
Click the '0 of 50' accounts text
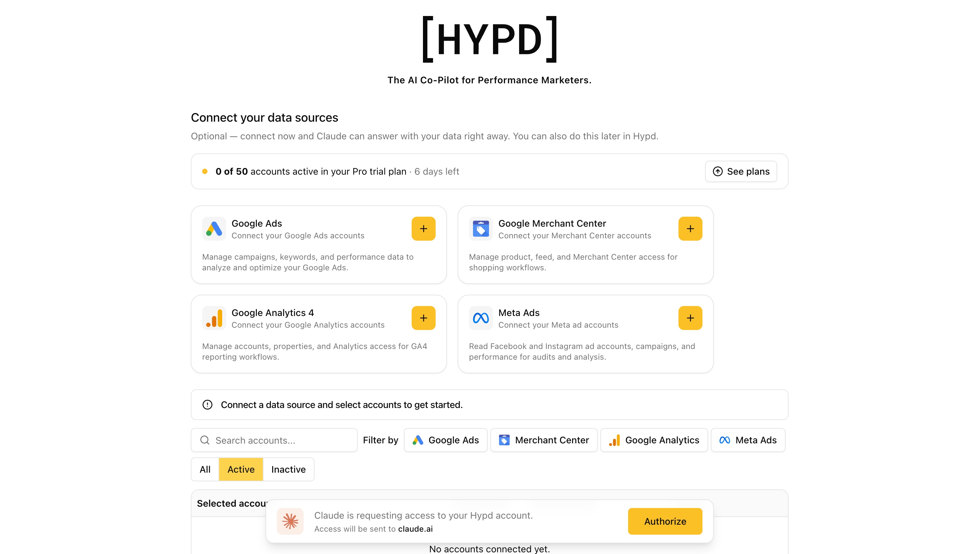coord(231,172)
